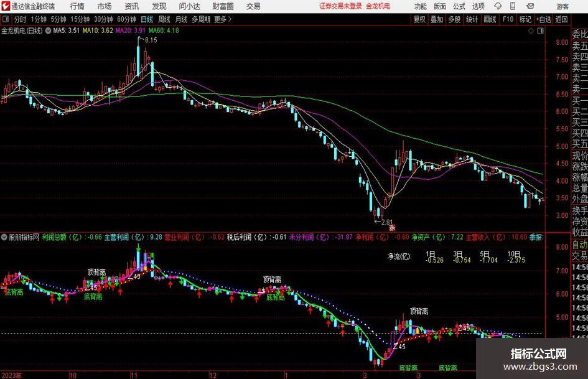The height and width of the screenshot is (379, 588).
Task: Click the 净流(亿) label in the lower chart
Action: click(399, 256)
